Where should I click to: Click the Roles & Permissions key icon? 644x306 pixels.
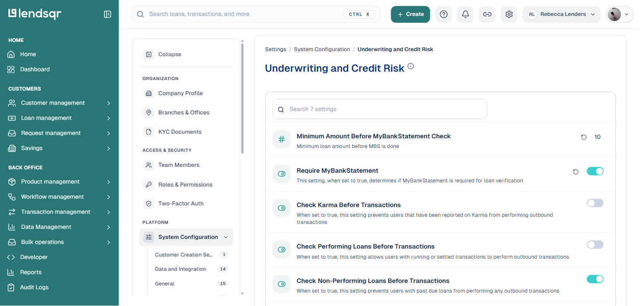click(x=149, y=184)
